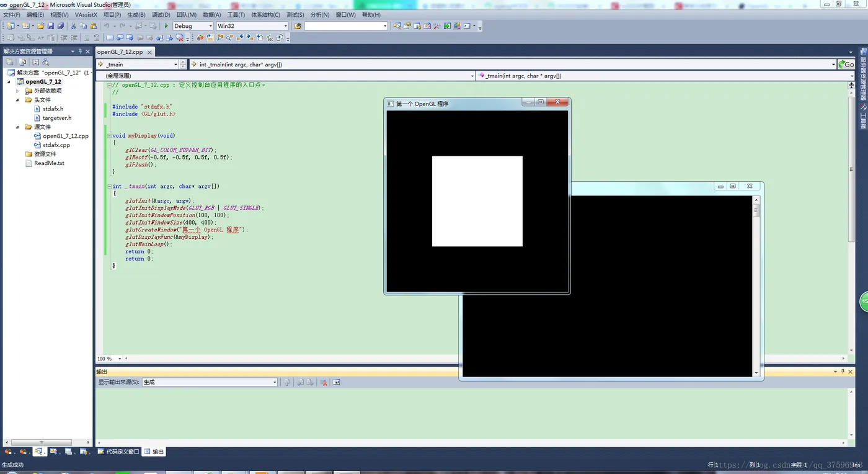The image size is (868, 474).
Task: Collapse the _tmain function outline
Action: [x=108, y=186]
